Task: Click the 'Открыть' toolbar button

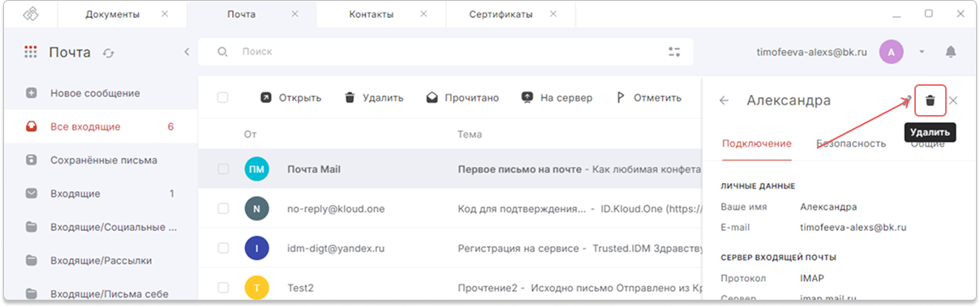Action: [x=290, y=98]
